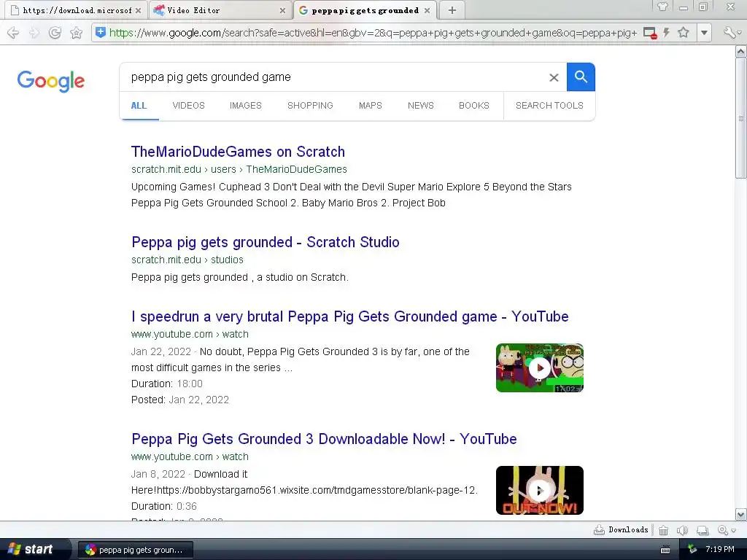Click the safely remove hardware tray icon
The width and height of the screenshot is (747, 560).
(692, 550)
